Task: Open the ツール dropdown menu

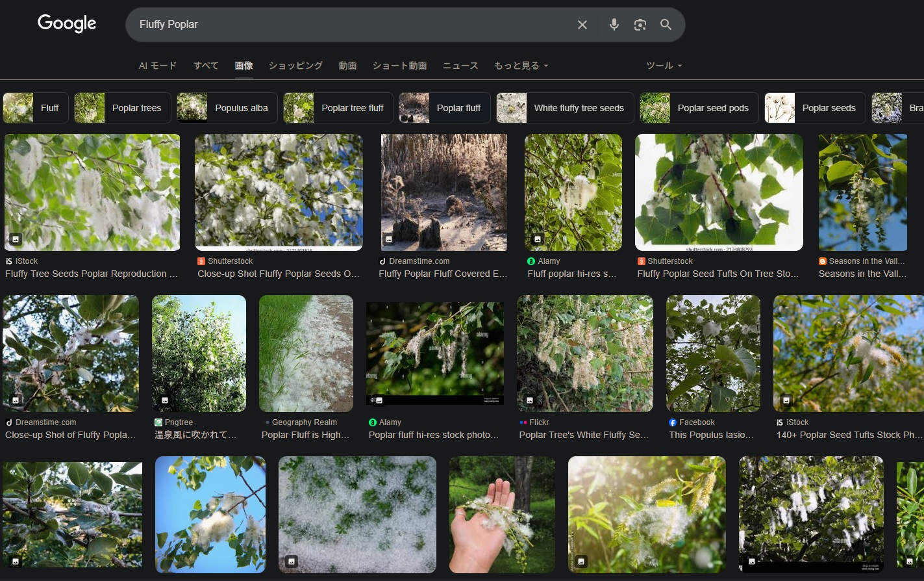Action: click(664, 66)
